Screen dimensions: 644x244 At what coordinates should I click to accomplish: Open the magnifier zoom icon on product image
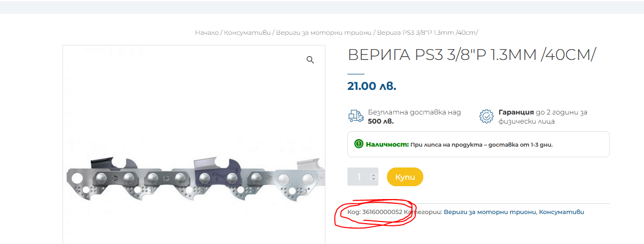[310, 60]
